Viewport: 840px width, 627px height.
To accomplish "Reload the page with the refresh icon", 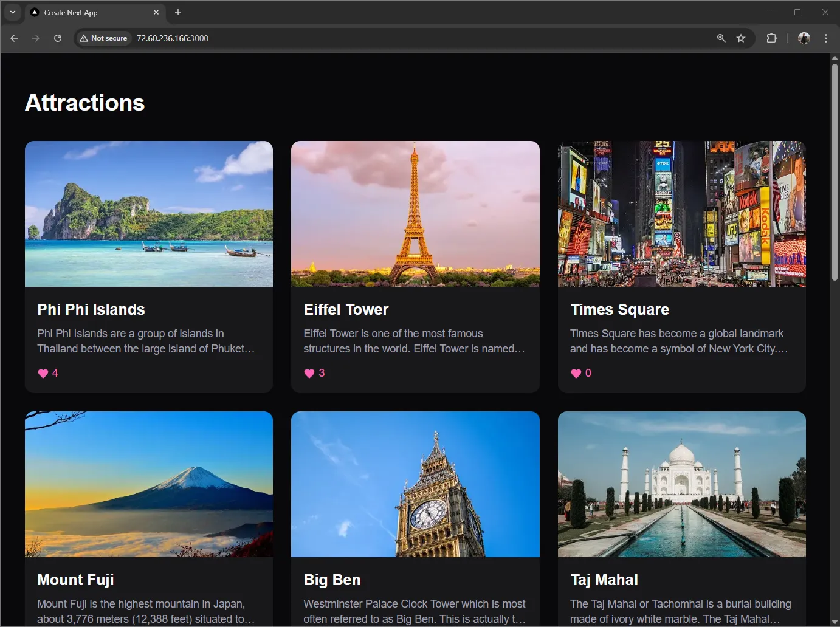I will coord(58,38).
